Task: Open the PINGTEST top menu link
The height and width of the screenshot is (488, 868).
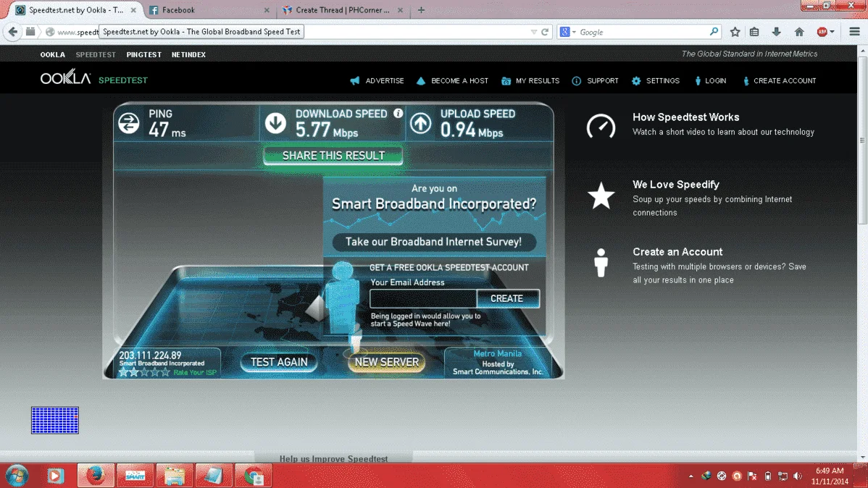Action: tap(144, 55)
